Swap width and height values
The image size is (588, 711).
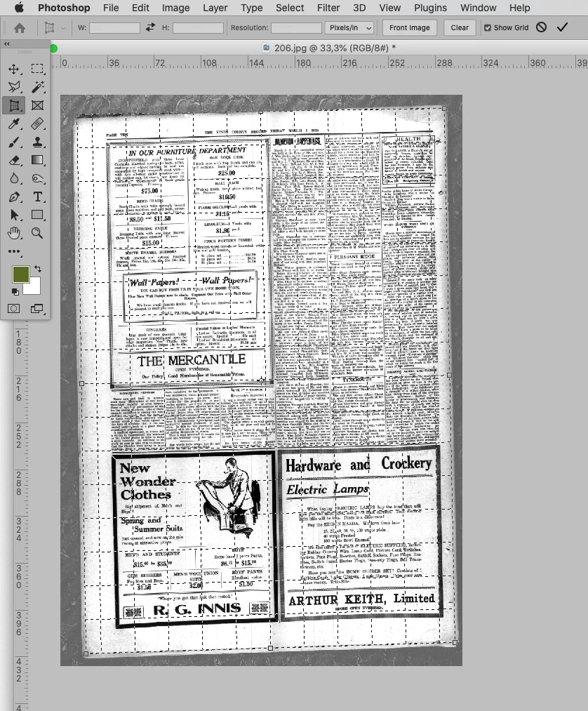[x=151, y=27]
